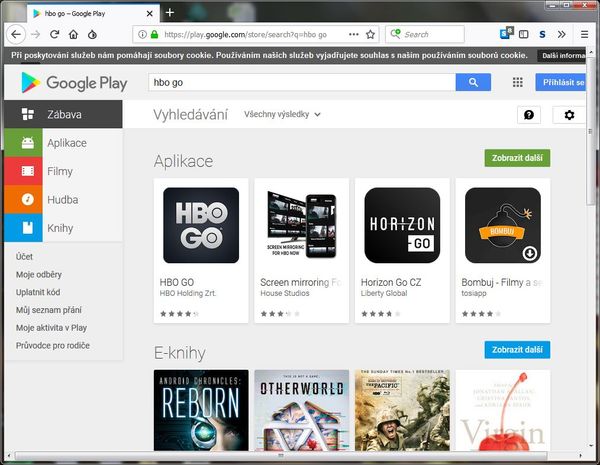Open the HBO GO app thumbnail
This screenshot has width=600, height=465.
click(x=201, y=225)
